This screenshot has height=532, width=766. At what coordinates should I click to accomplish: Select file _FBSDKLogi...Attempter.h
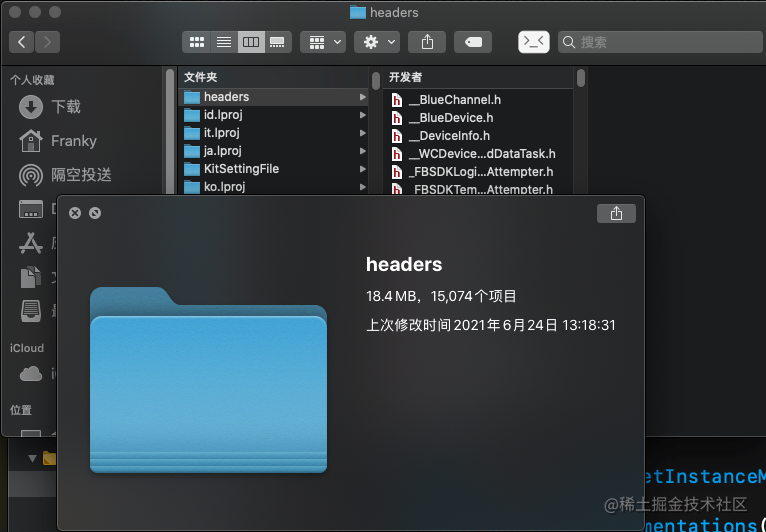point(479,172)
